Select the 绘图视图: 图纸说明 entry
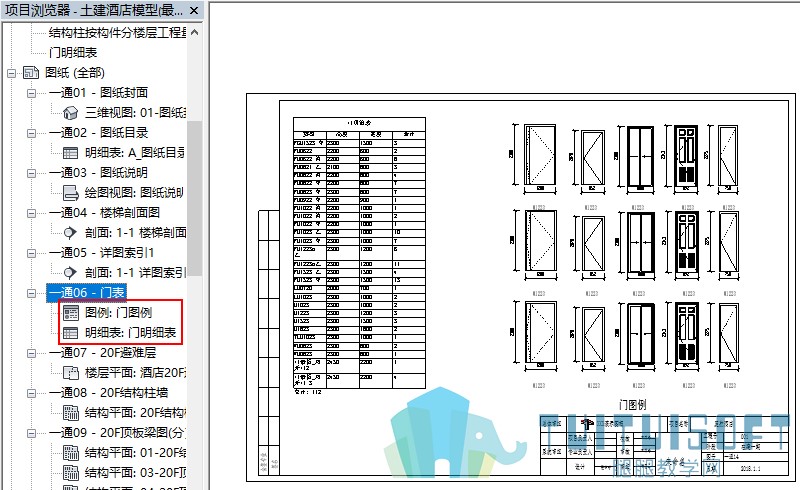Image resolution: width=800 pixels, height=490 pixels. (134, 192)
